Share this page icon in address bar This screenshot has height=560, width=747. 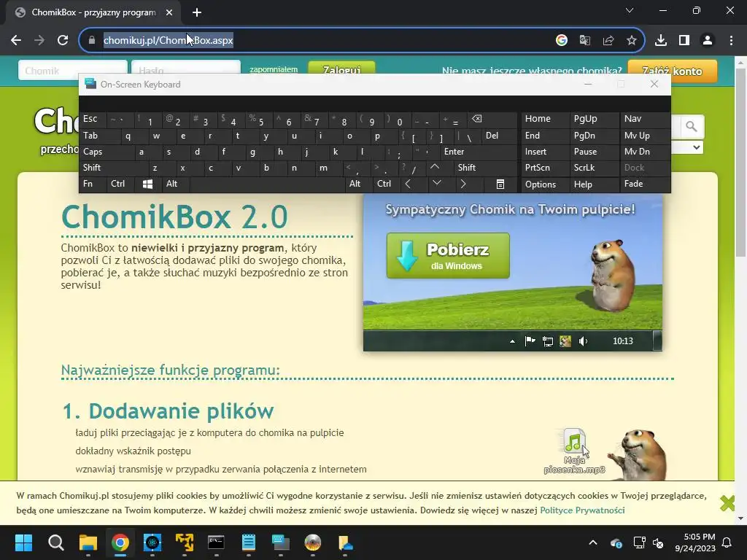click(608, 41)
